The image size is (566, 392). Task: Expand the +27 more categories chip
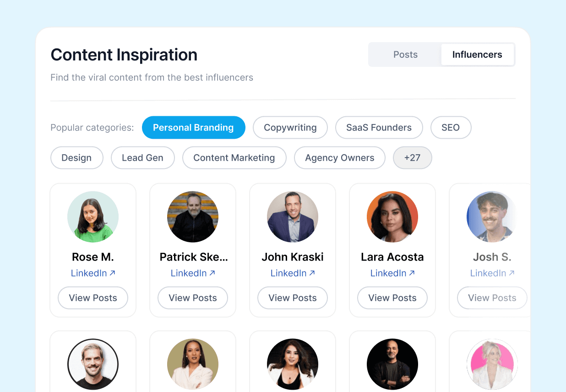[412, 158]
